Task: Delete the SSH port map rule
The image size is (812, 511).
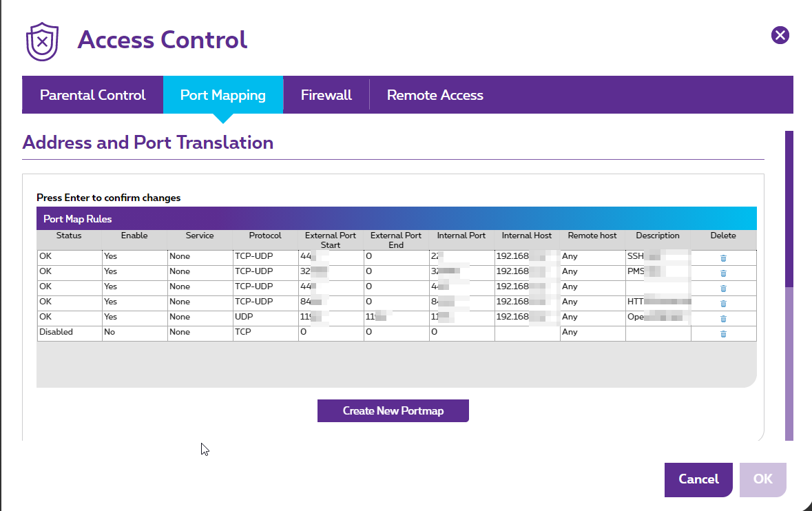Action: [723, 258]
